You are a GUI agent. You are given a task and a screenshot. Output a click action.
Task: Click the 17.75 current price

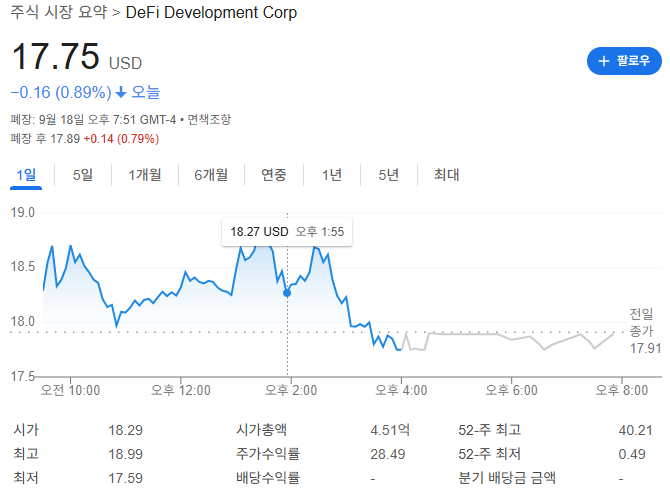(x=56, y=56)
